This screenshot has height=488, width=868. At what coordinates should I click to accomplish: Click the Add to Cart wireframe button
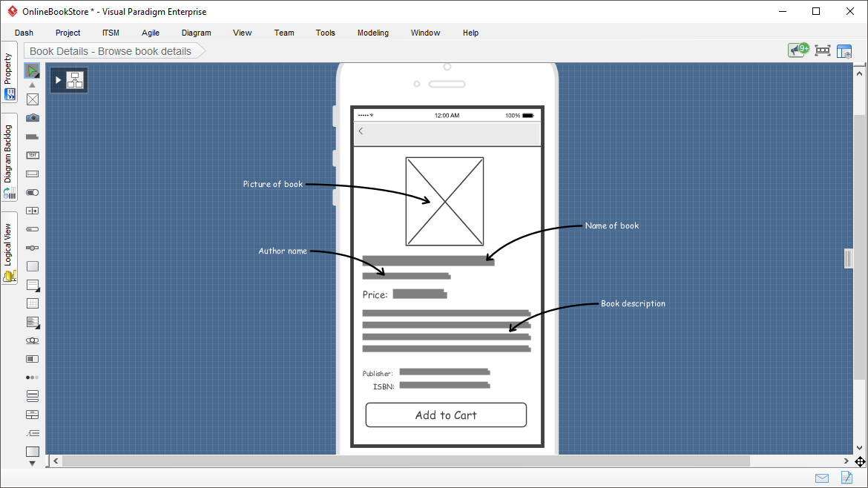tap(446, 415)
